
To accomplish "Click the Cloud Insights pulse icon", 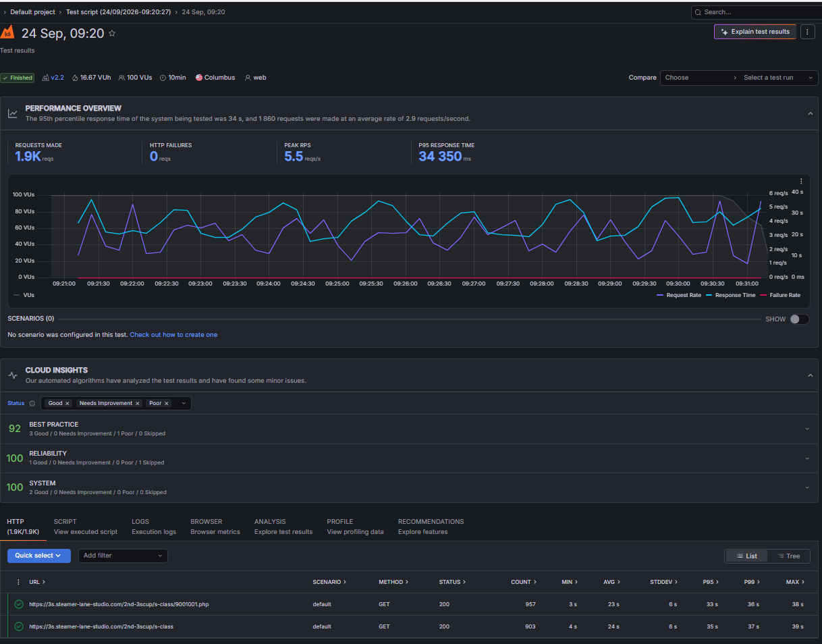I will point(13,375).
